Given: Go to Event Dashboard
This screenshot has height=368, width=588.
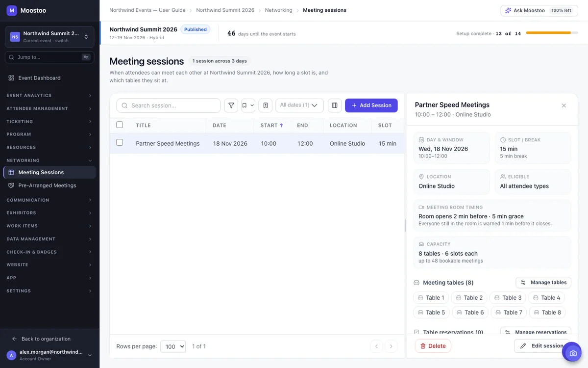Looking at the screenshot, I should click(x=49, y=78).
